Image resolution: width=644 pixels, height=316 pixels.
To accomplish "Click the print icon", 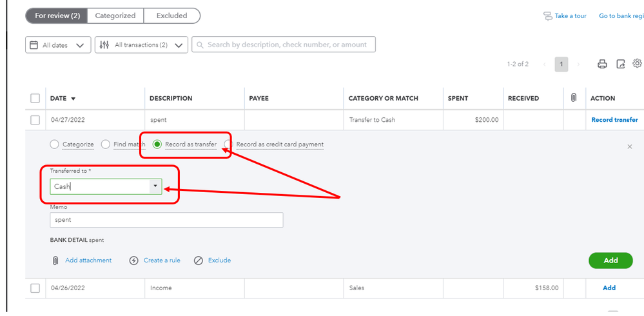I will pos(602,64).
